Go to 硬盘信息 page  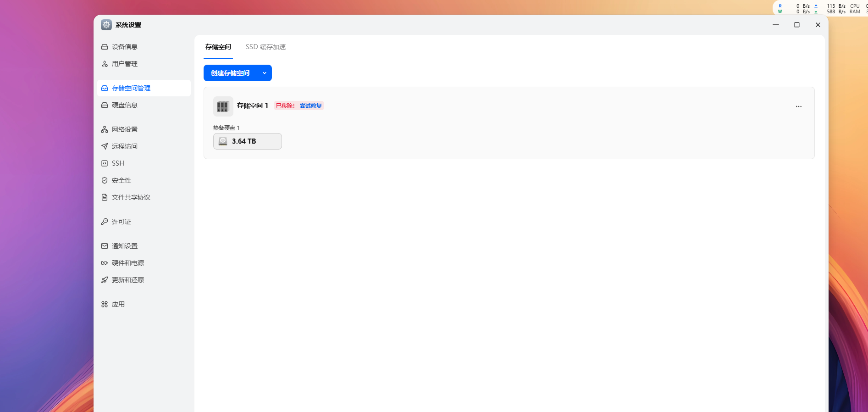[x=144, y=105]
